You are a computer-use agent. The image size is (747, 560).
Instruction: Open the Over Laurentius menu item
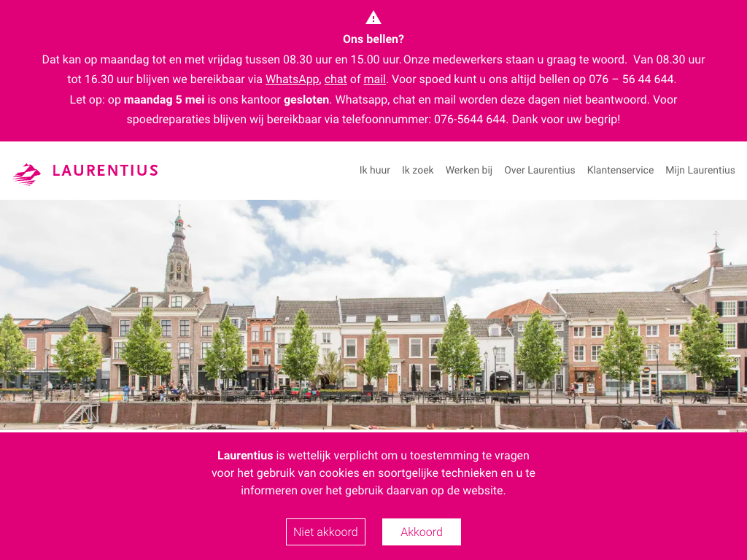tap(539, 170)
